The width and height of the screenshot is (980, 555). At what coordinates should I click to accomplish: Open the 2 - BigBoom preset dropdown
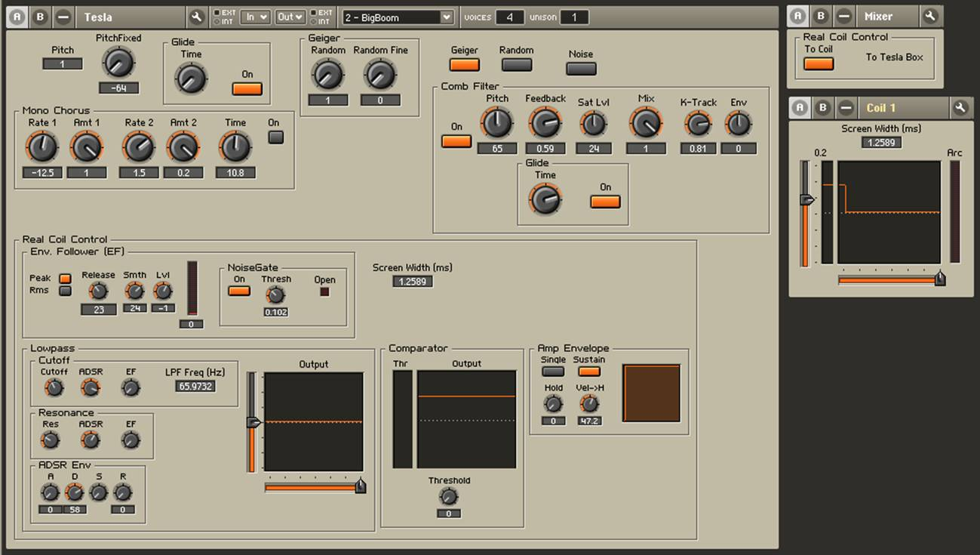tap(398, 17)
